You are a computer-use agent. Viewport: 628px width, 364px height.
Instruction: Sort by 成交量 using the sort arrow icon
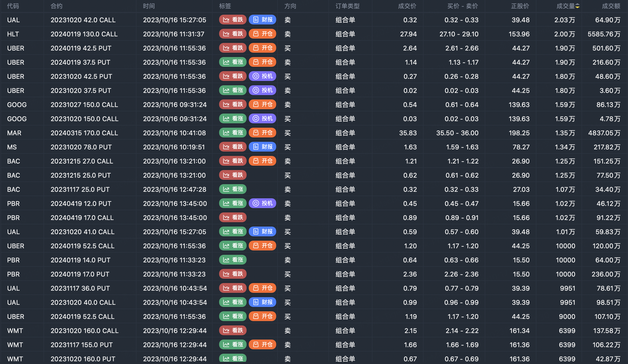pyautogui.click(x=577, y=6)
